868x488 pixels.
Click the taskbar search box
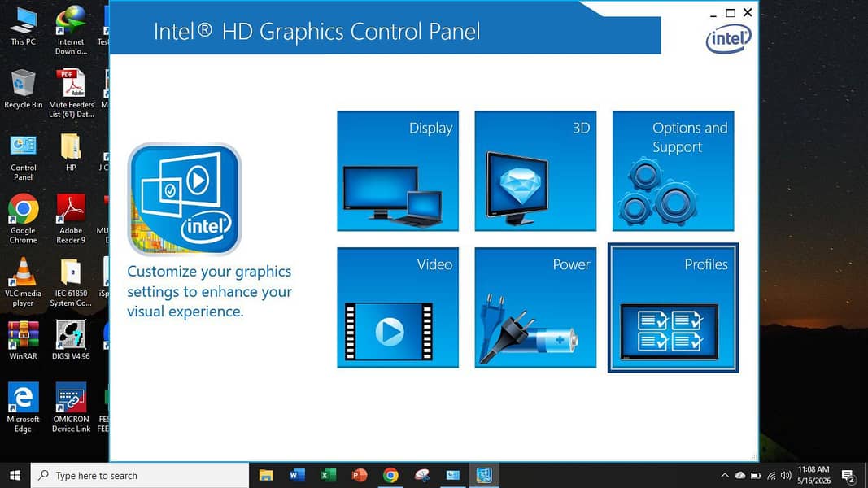[x=139, y=475]
